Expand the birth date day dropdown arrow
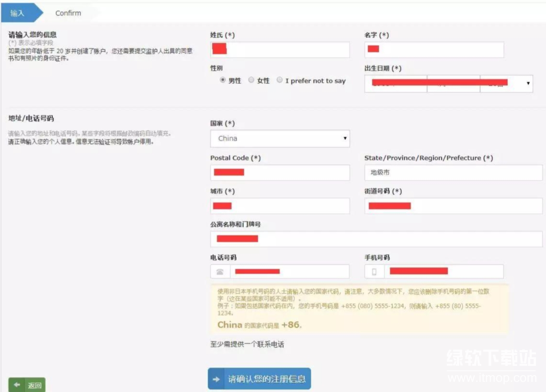Viewport: 546px width, 392px height. point(528,84)
